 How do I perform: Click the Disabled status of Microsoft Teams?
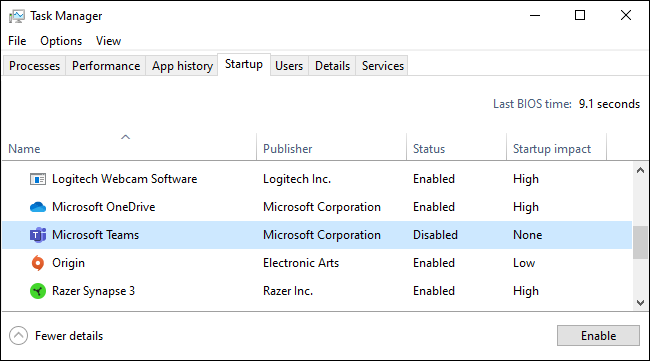(x=435, y=235)
